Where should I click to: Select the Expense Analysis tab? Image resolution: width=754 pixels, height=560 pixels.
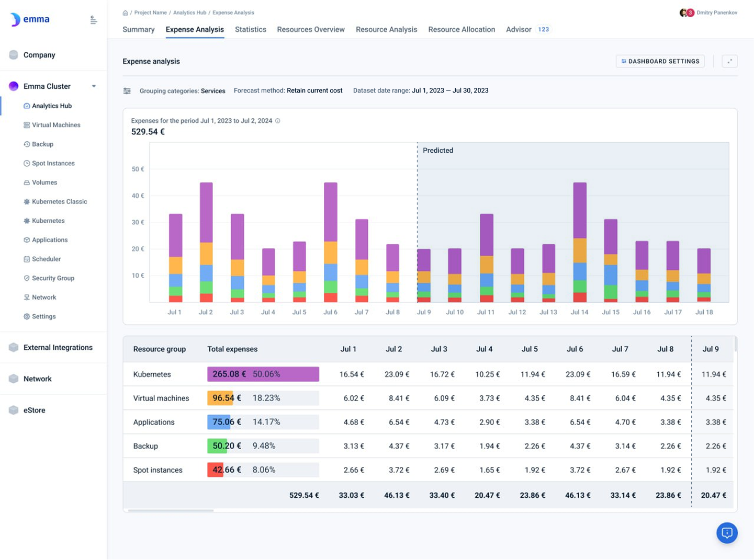tap(195, 29)
